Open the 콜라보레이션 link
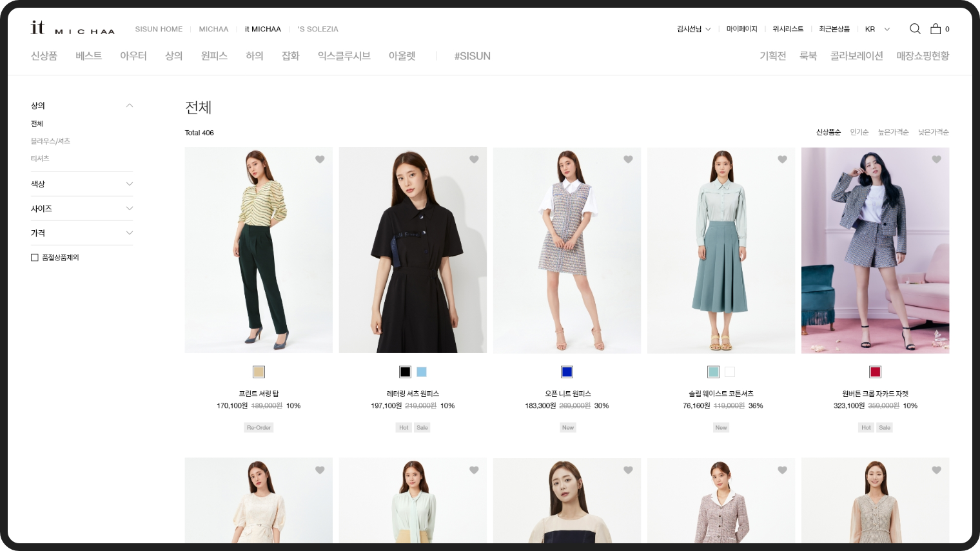The width and height of the screenshot is (980, 551). (856, 56)
